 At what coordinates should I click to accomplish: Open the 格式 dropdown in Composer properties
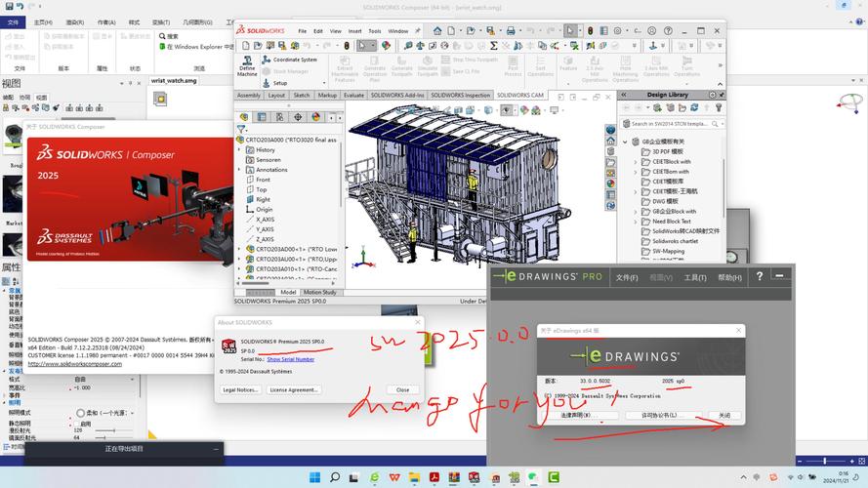(x=133, y=380)
